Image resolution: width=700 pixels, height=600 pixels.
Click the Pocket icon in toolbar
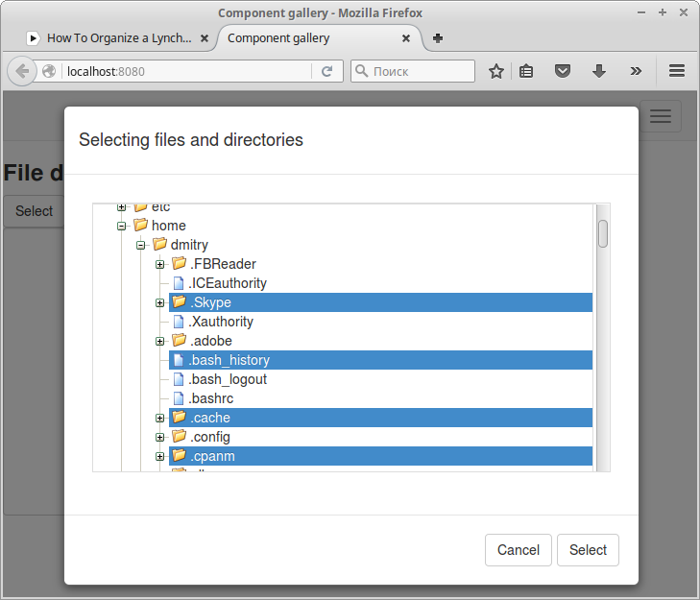pos(564,71)
